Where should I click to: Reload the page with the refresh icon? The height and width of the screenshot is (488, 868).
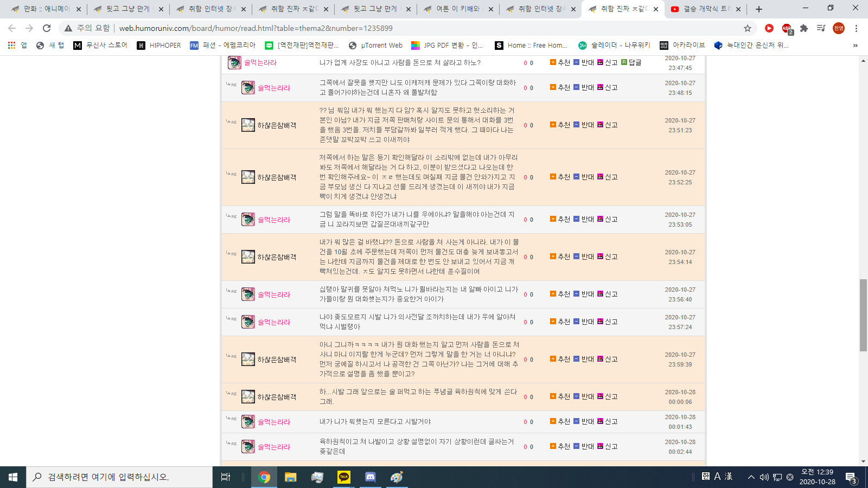[x=47, y=28]
